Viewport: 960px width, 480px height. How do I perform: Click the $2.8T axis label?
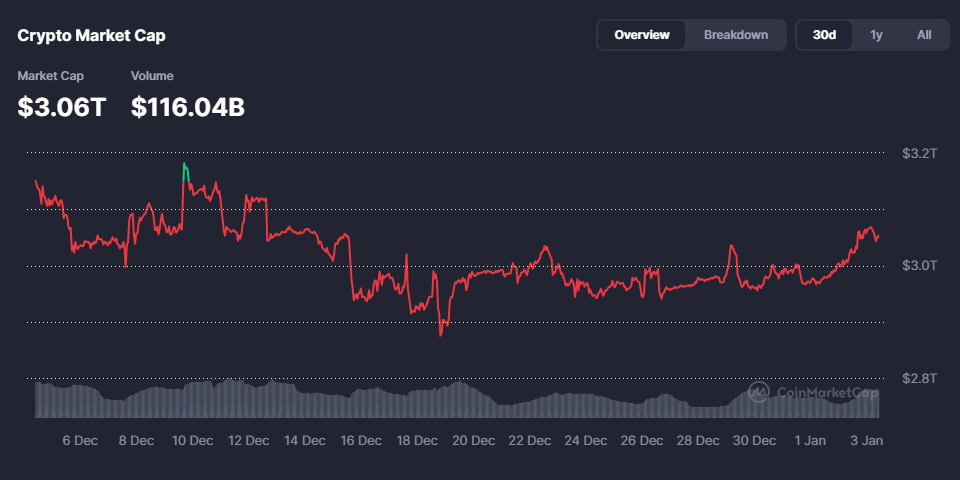pyautogui.click(x=918, y=378)
